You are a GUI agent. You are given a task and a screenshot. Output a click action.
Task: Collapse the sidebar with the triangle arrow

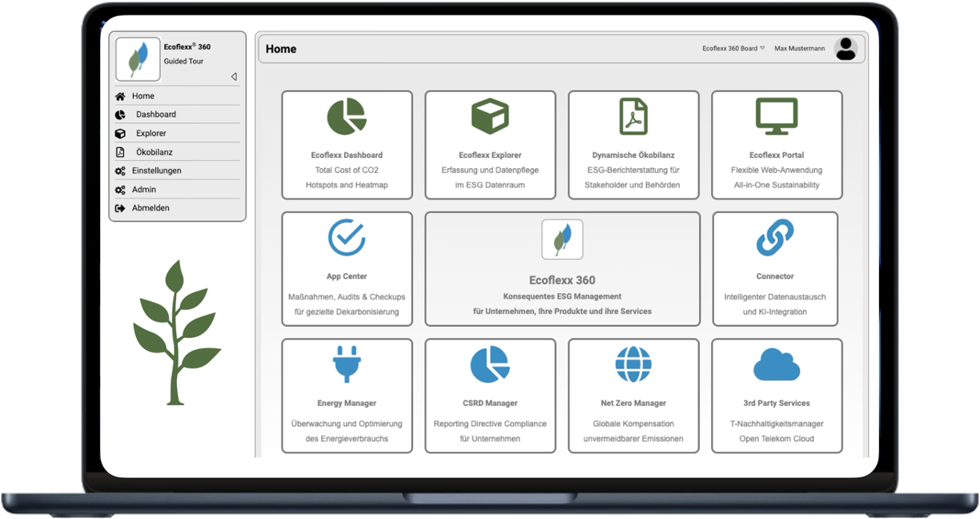(234, 77)
